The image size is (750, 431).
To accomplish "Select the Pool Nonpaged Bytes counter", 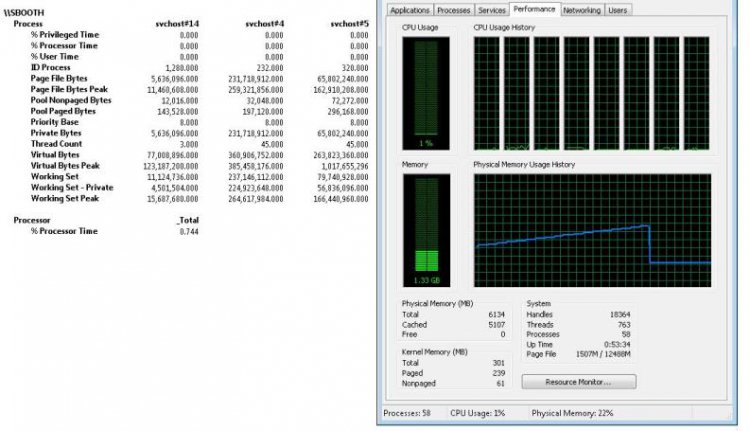I will (71, 100).
